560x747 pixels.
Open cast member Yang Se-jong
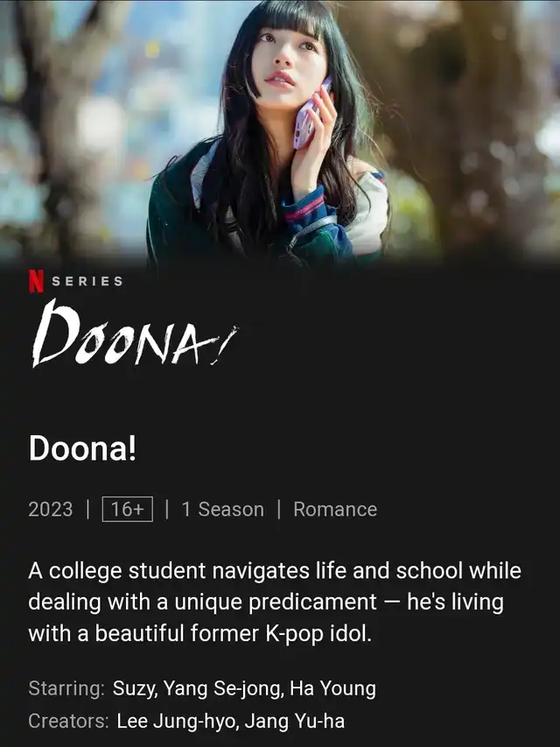coord(223,689)
